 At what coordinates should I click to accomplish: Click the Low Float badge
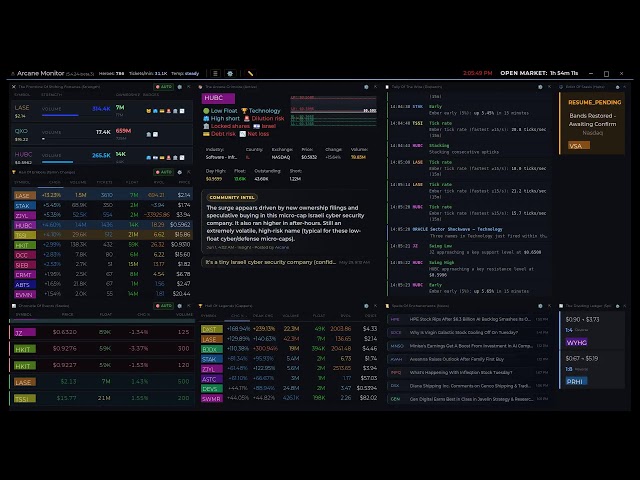[x=220, y=111]
